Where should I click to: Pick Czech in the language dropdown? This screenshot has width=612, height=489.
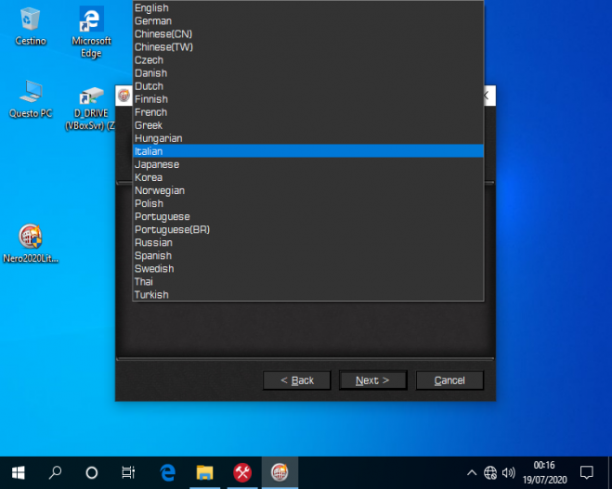(x=308, y=60)
